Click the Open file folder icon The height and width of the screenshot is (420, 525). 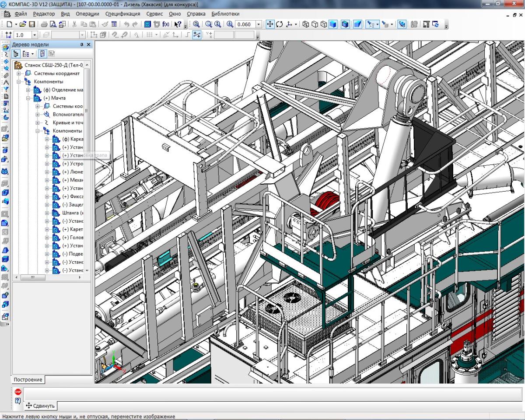[x=23, y=24]
